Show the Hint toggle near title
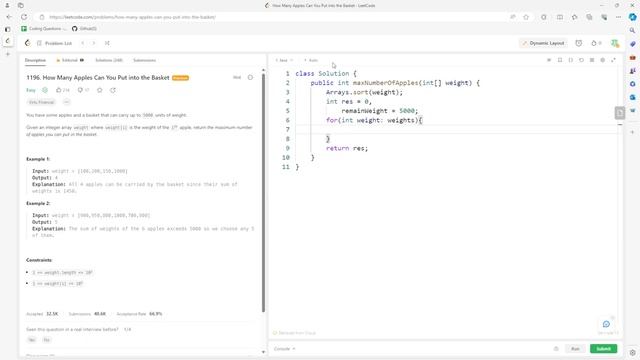The width and height of the screenshot is (640, 360). (x=237, y=78)
